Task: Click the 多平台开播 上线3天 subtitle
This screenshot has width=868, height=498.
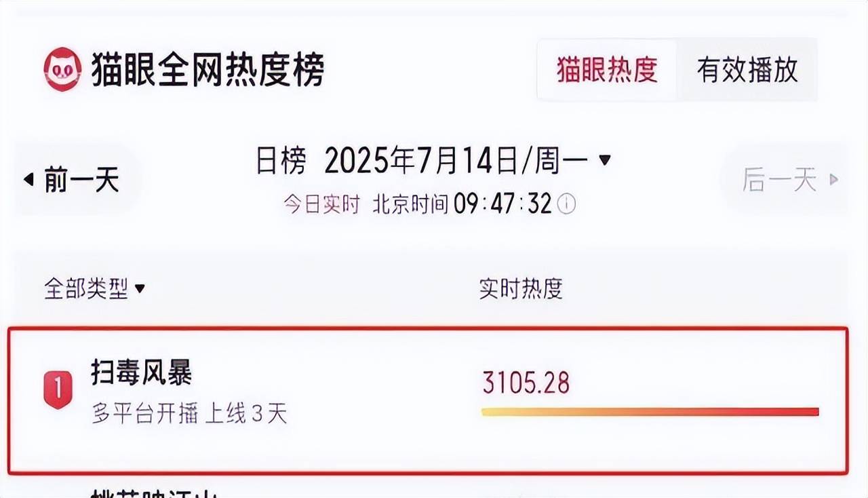Action: pos(189,414)
